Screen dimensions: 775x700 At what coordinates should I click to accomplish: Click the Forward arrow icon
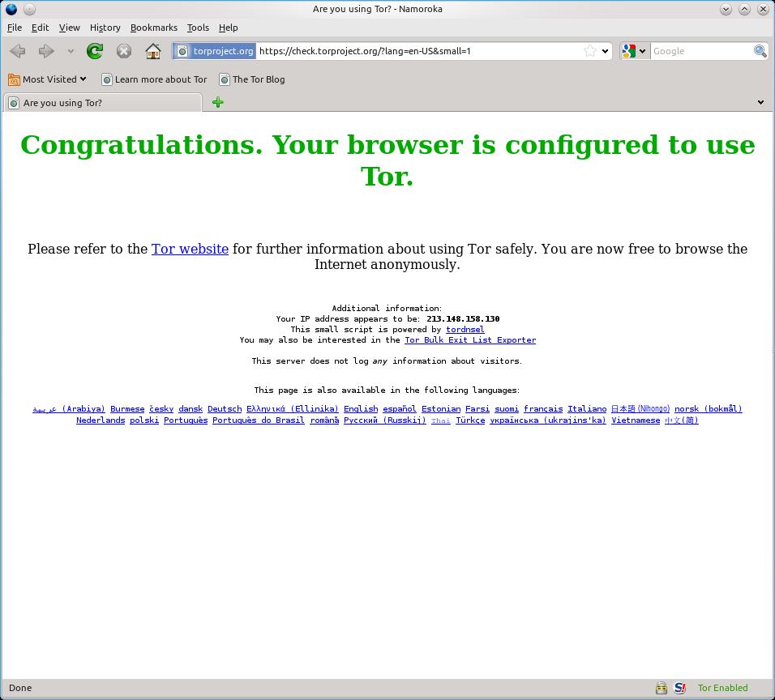tap(46, 51)
